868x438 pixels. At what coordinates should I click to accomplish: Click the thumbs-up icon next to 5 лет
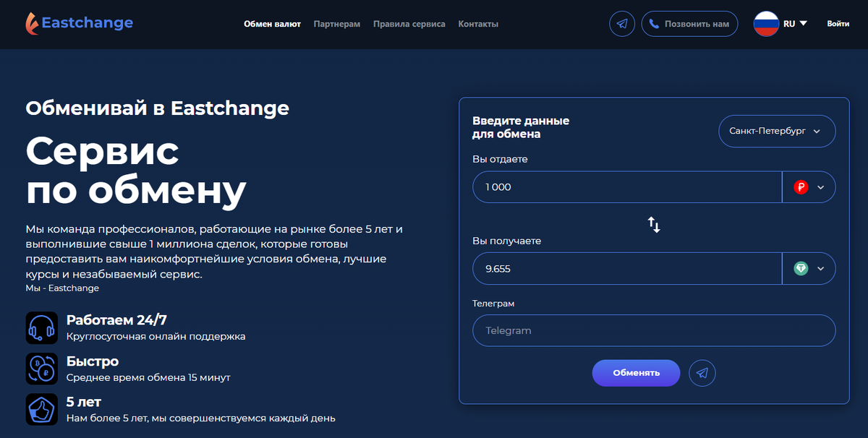[41, 409]
